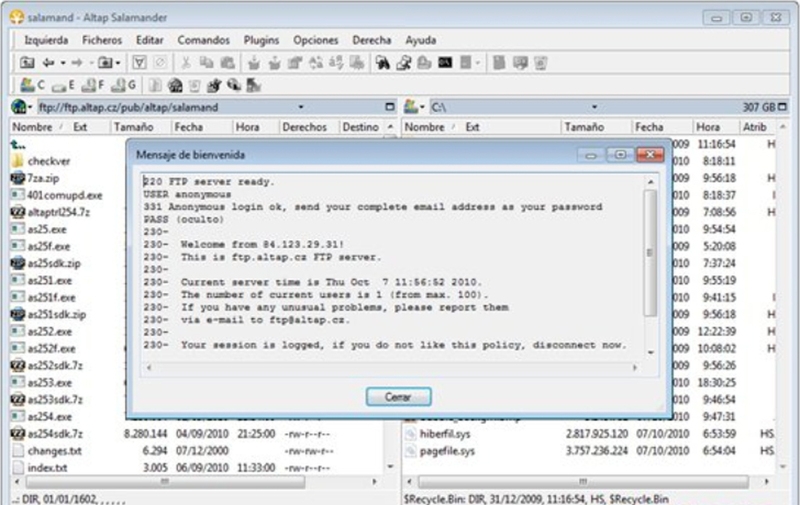Image resolution: width=800 pixels, height=505 pixels.
Task: Go to parent directory toolbar icon
Action: tap(27, 63)
